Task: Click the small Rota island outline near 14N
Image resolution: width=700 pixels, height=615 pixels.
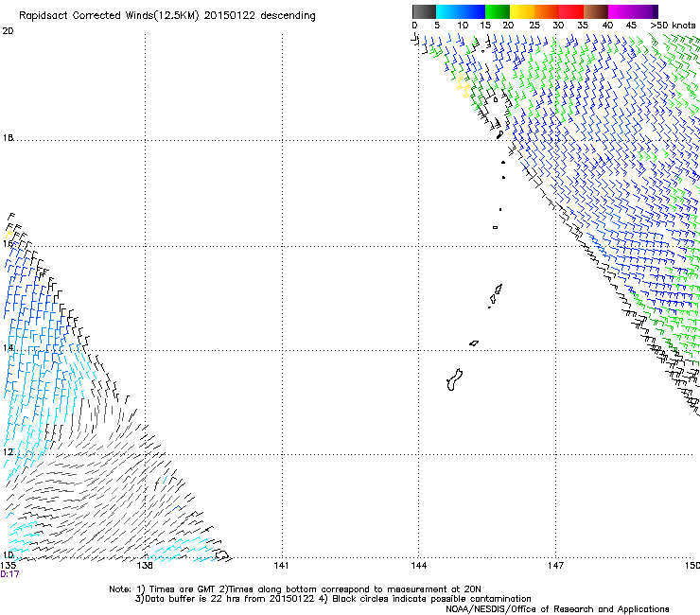Action: (474, 343)
